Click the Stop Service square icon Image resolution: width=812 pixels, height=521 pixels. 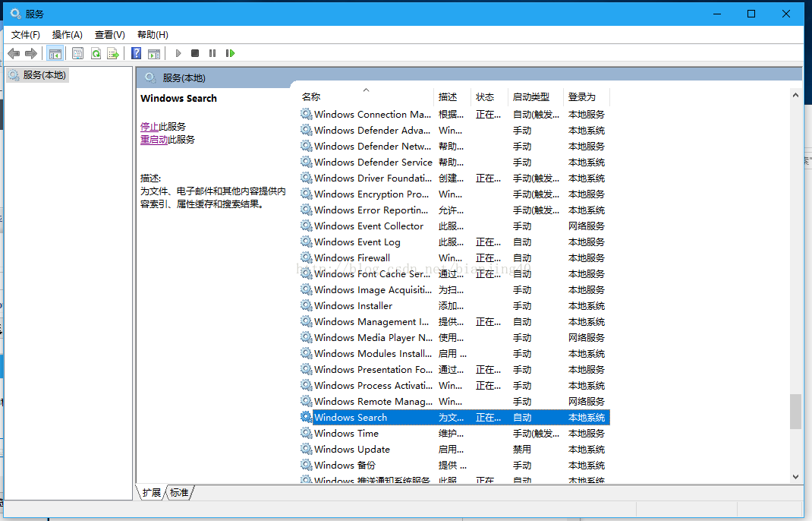pyautogui.click(x=195, y=53)
